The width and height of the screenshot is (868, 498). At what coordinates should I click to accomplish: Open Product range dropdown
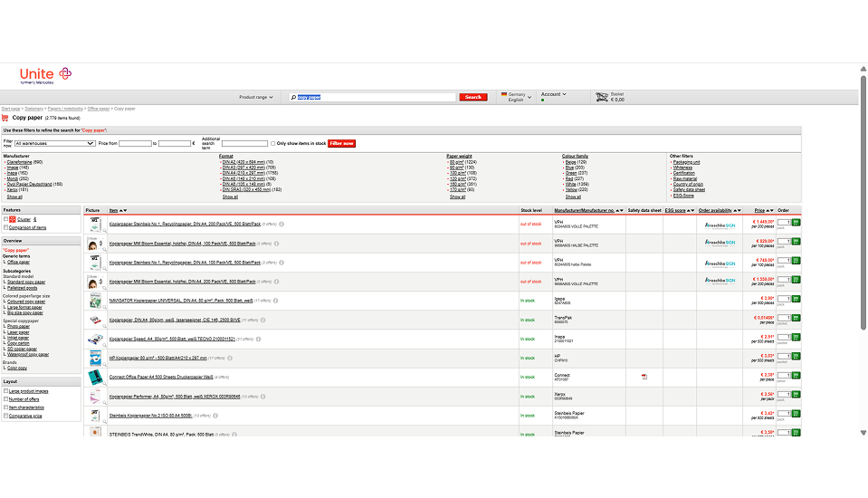(x=256, y=97)
